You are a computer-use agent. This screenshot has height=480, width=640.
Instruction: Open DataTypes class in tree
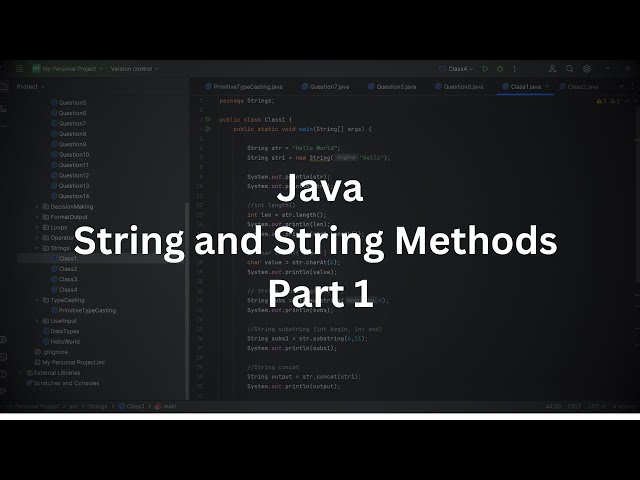(x=61, y=331)
